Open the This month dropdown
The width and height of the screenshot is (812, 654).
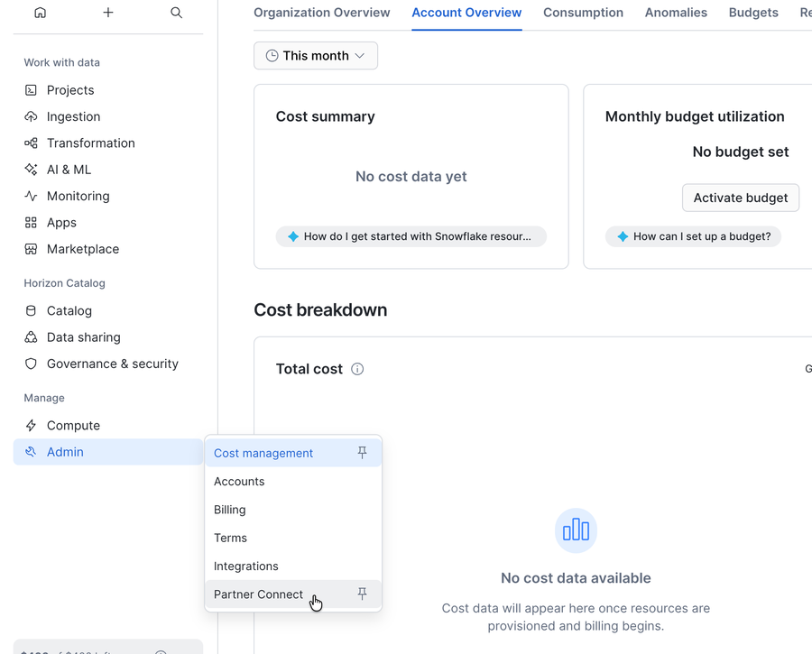click(x=316, y=55)
